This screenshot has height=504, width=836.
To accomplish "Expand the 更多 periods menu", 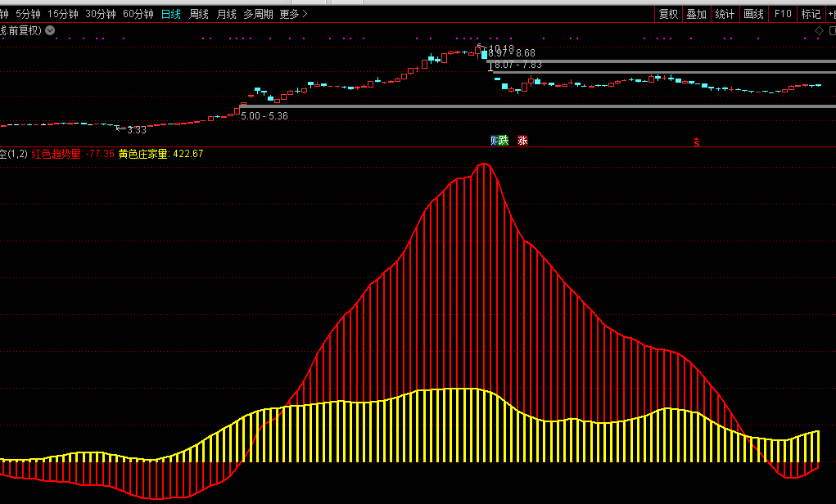I will point(293,14).
